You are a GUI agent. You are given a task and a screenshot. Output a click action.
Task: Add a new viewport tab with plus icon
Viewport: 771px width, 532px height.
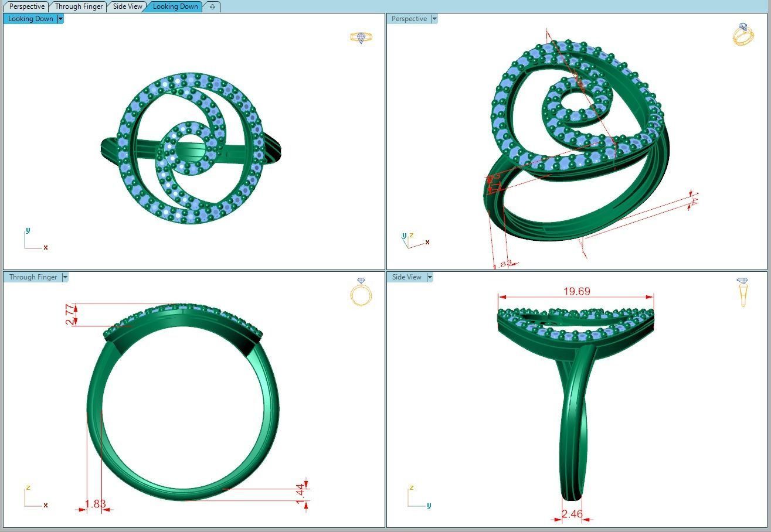(212, 6)
